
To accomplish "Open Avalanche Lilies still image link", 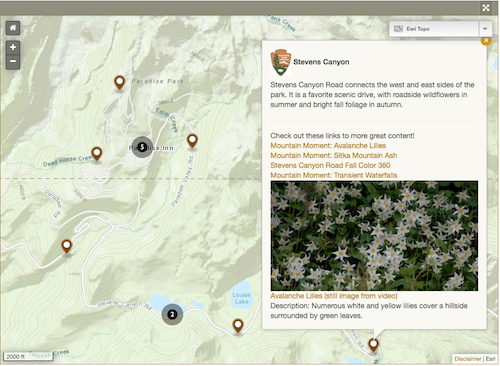I will 334,296.
